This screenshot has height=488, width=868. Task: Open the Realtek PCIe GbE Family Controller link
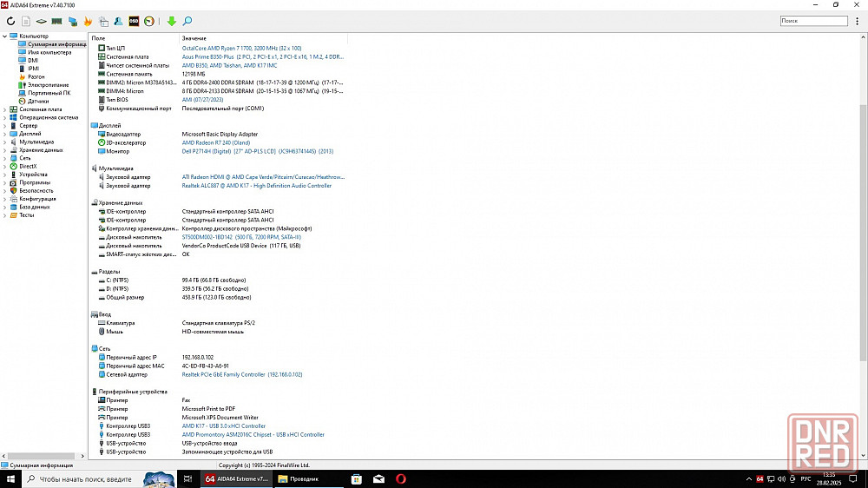(242, 374)
